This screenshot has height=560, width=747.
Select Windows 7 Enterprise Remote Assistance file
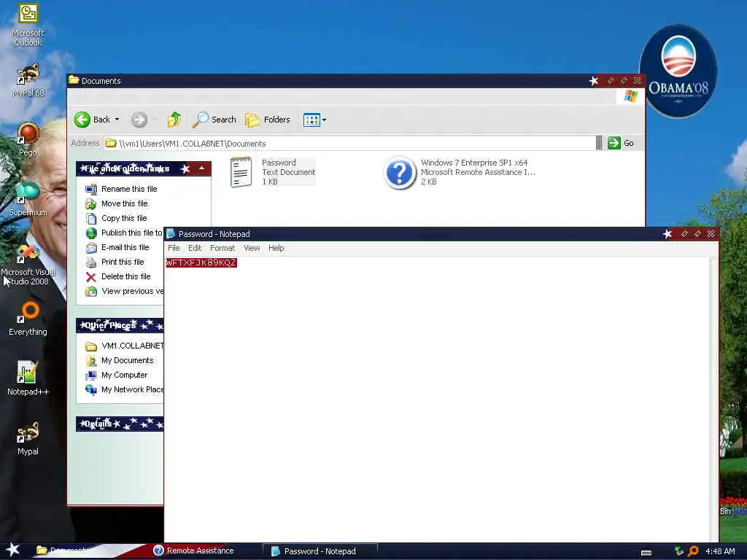(x=460, y=172)
